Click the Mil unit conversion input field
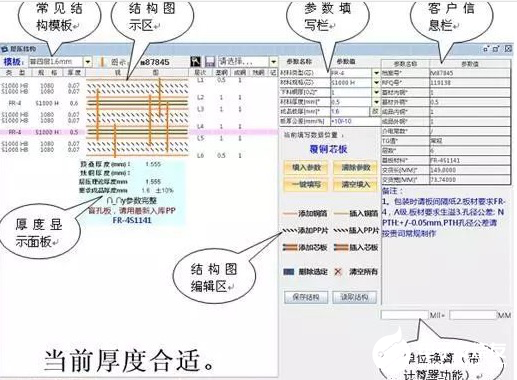The width and height of the screenshot is (517, 380). (405, 315)
